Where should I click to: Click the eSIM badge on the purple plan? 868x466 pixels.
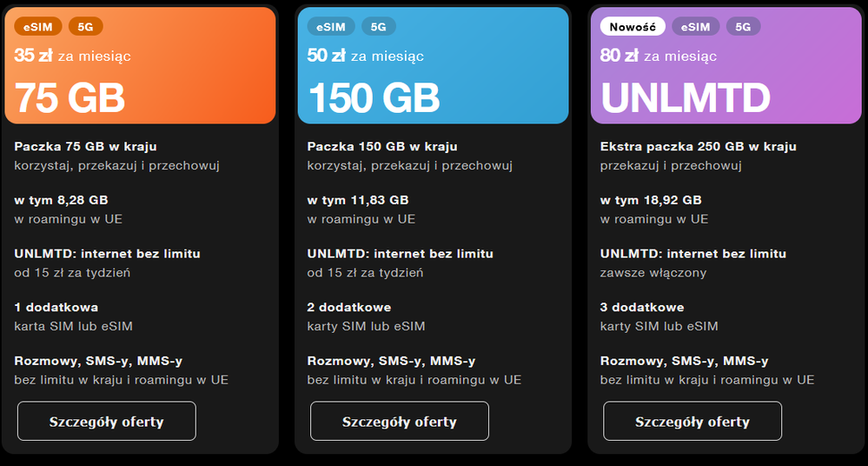point(695,27)
